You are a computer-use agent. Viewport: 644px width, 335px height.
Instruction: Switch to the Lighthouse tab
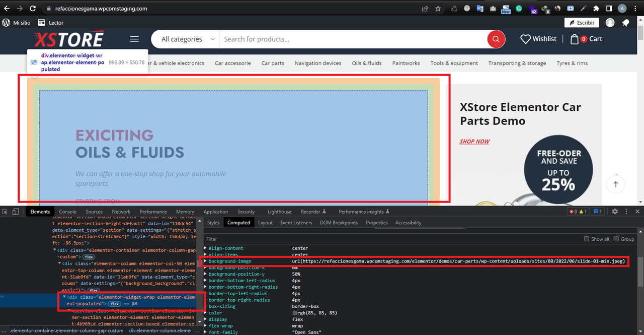tap(279, 212)
